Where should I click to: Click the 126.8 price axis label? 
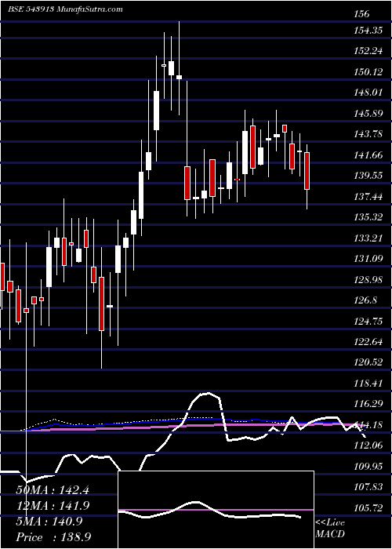[366, 300]
